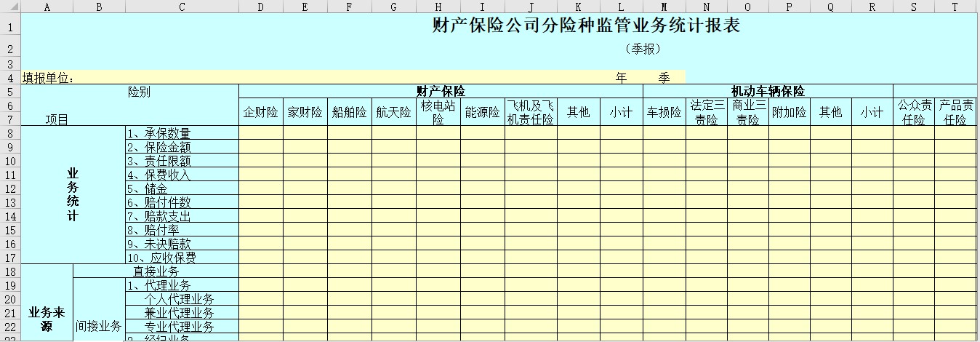Select the 家财险 heading cell
The width and height of the screenshot is (980, 342).
pyautogui.click(x=305, y=112)
